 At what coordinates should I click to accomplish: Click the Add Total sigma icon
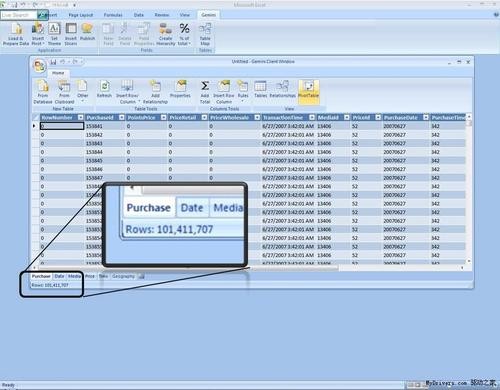[205, 92]
